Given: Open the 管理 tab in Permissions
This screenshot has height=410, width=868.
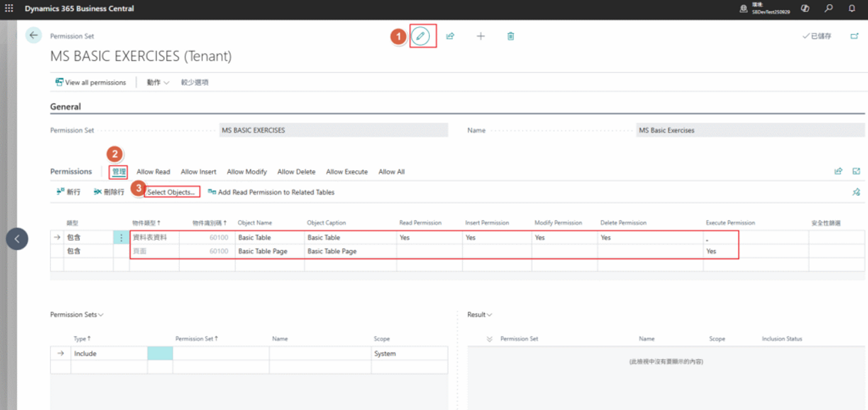Looking at the screenshot, I should (119, 172).
